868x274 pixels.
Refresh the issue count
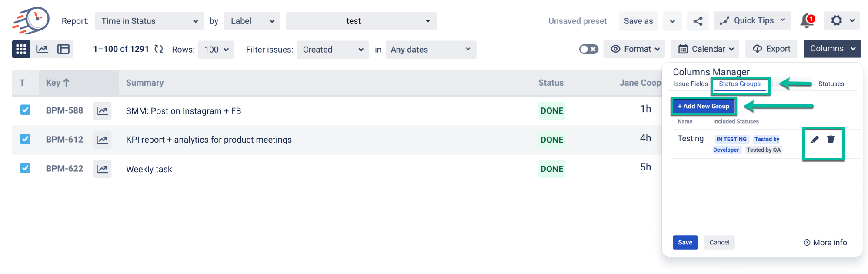[159, 49]
